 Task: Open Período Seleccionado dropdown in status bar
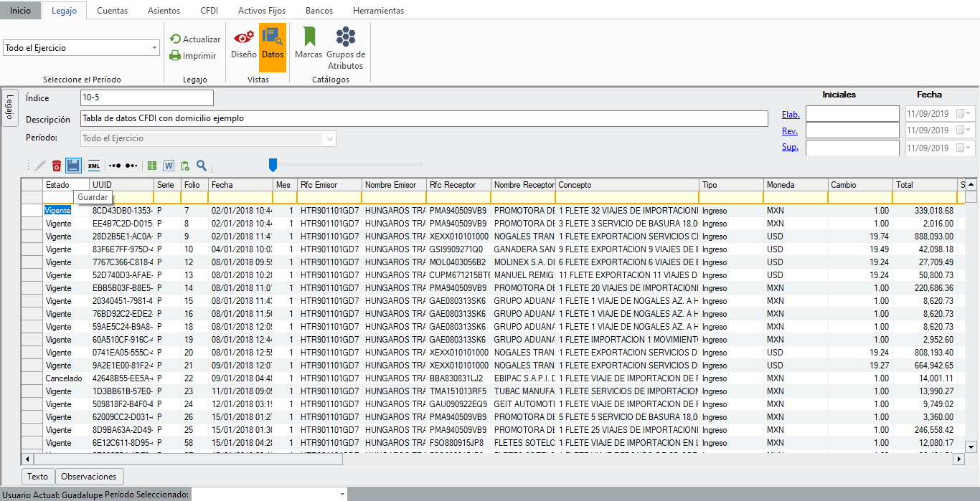(342, 495)
